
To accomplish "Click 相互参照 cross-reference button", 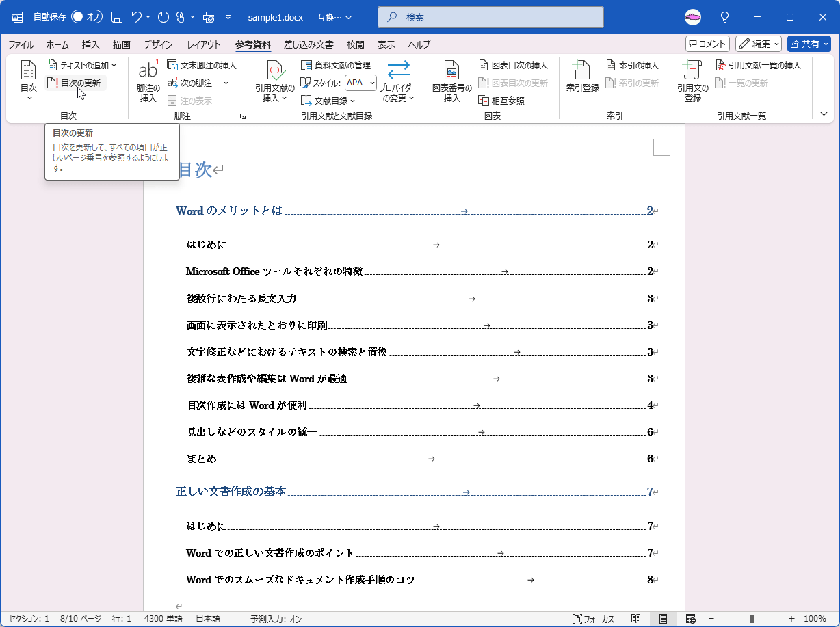I will tap(501, 101).
